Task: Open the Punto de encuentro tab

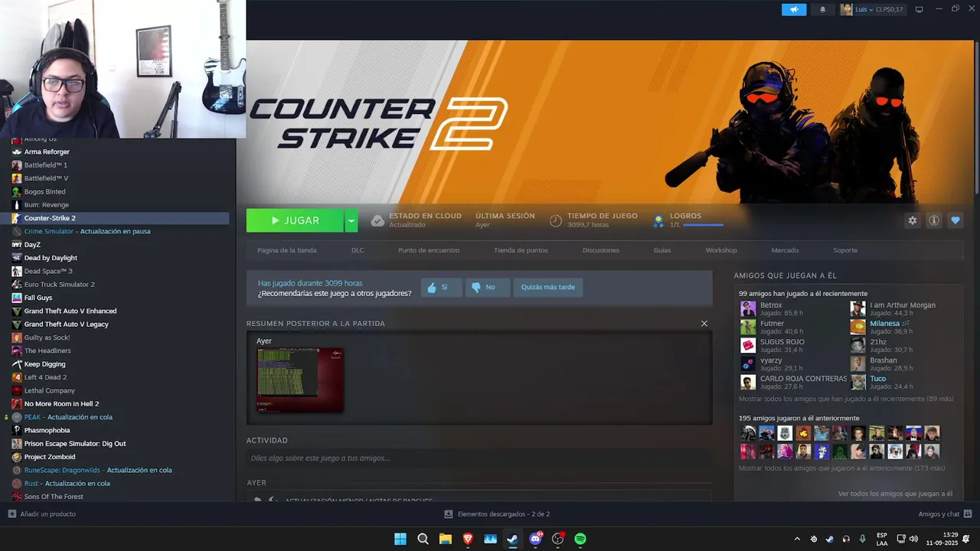Action: [x=429, y=250]
